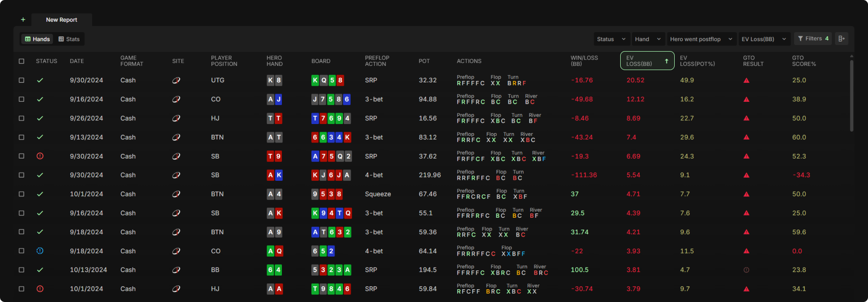Tick the checkbox for the AT BTN hand

click(21, 137)
